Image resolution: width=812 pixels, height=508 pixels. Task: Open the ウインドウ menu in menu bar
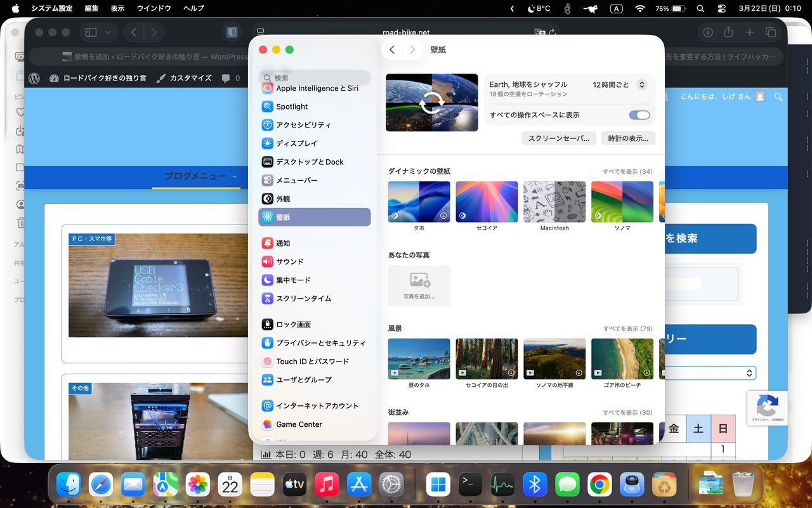(154, 8)
